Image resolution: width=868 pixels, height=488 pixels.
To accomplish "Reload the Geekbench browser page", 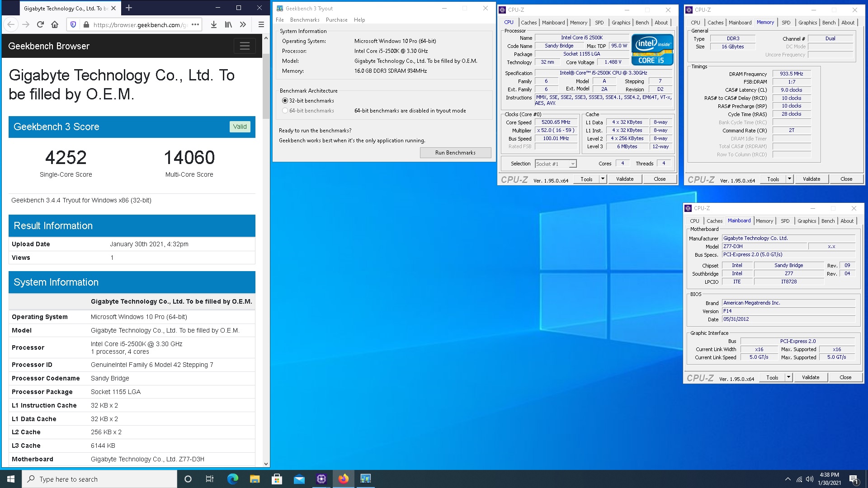I will coord(40,24).
